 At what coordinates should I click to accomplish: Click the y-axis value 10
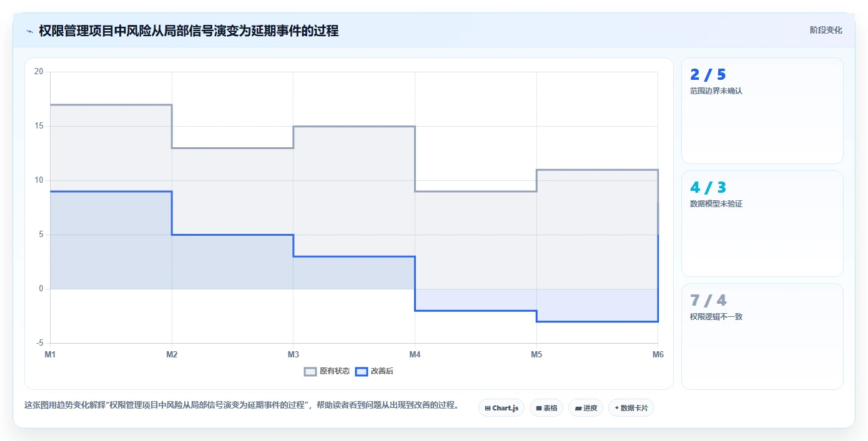click(39, 180)
